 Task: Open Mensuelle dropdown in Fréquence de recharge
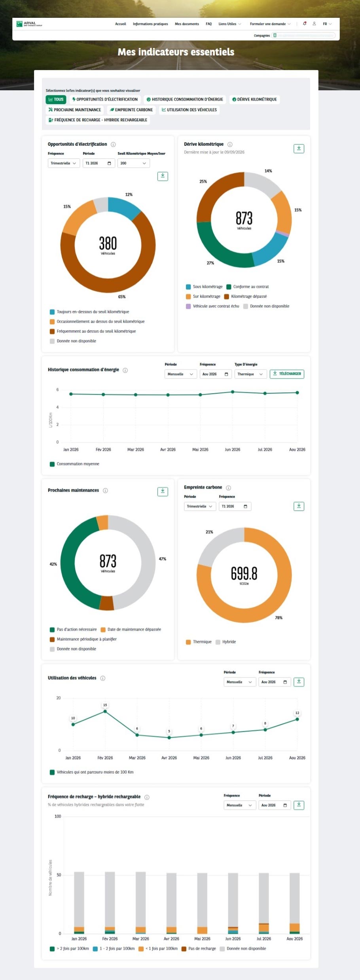(240, 805)
